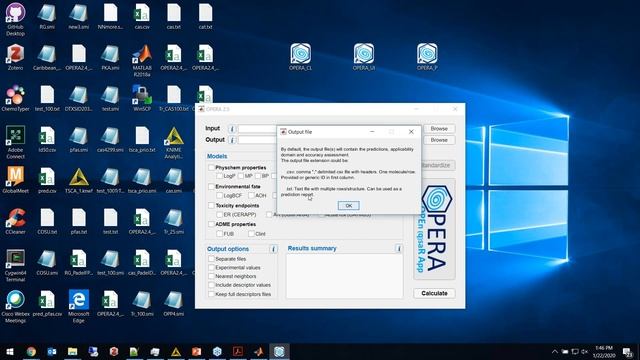Image resolution: width=640 pixels, height=360 pixels.
Task: Open the Output info icon
Action: click(x=232, y=140)
